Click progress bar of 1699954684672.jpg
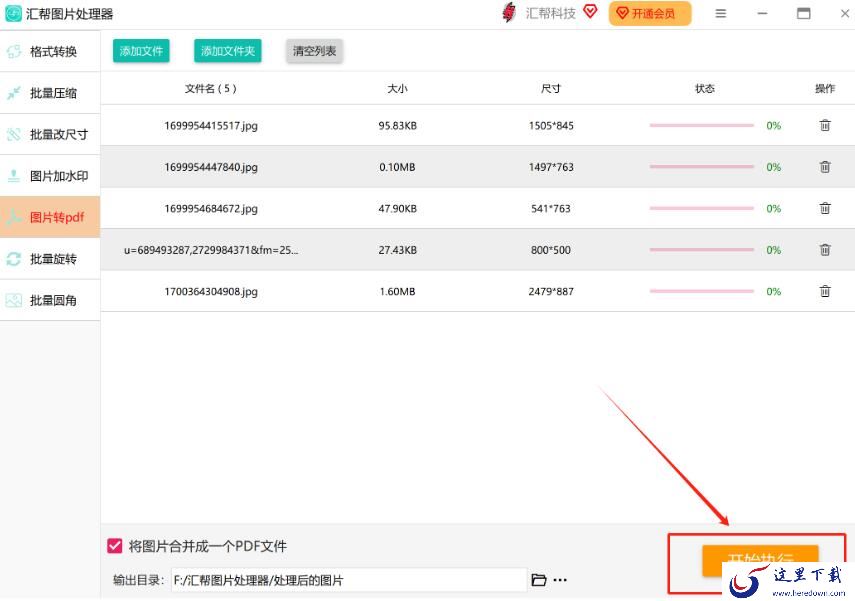855x601 pixels. click(x=701, y=208)
